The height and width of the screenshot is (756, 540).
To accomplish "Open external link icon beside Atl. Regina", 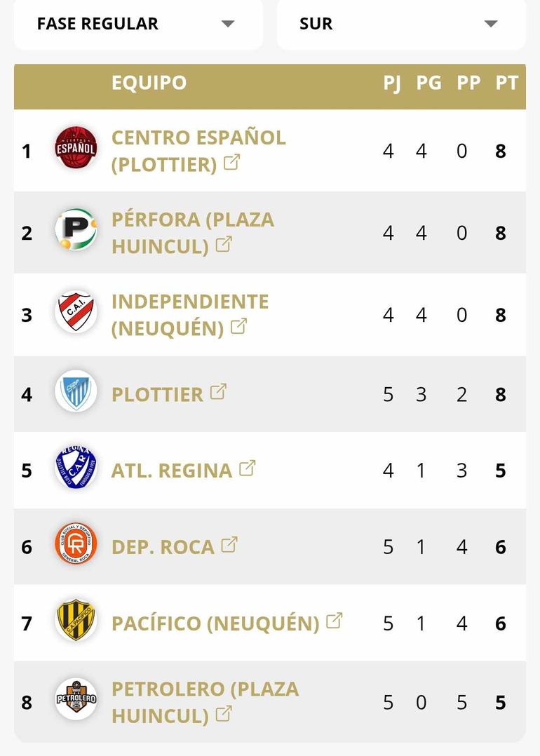I will [x=248, y=468].
